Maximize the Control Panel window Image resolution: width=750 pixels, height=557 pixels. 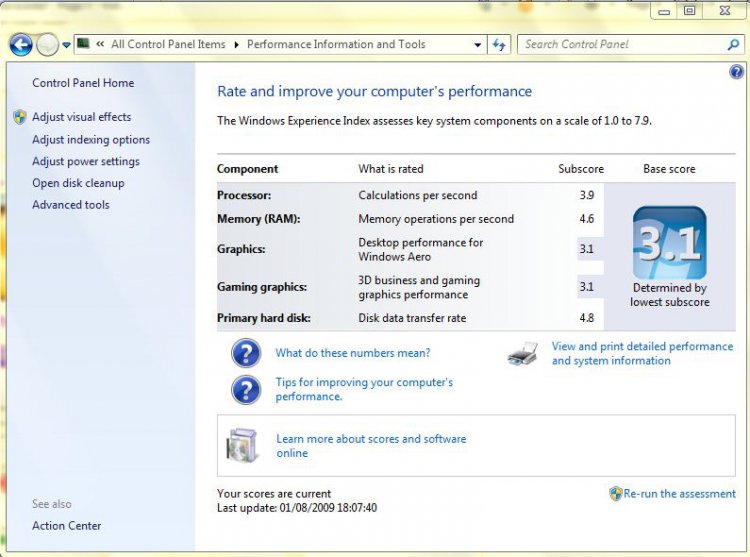coord(689,11)
